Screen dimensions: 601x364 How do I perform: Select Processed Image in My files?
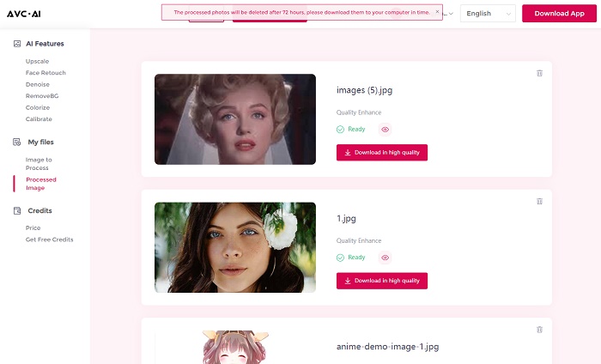[x=41, y=184]
